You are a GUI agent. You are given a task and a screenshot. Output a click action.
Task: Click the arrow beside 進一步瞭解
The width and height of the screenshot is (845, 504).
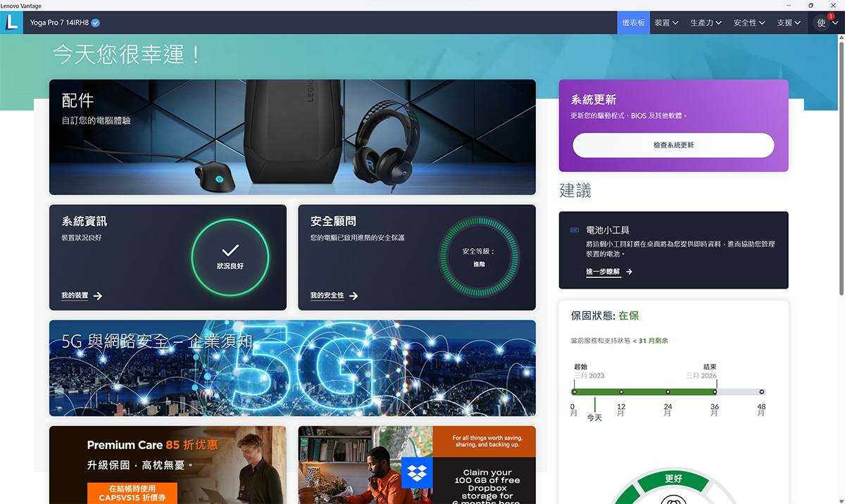click(629, 272)
